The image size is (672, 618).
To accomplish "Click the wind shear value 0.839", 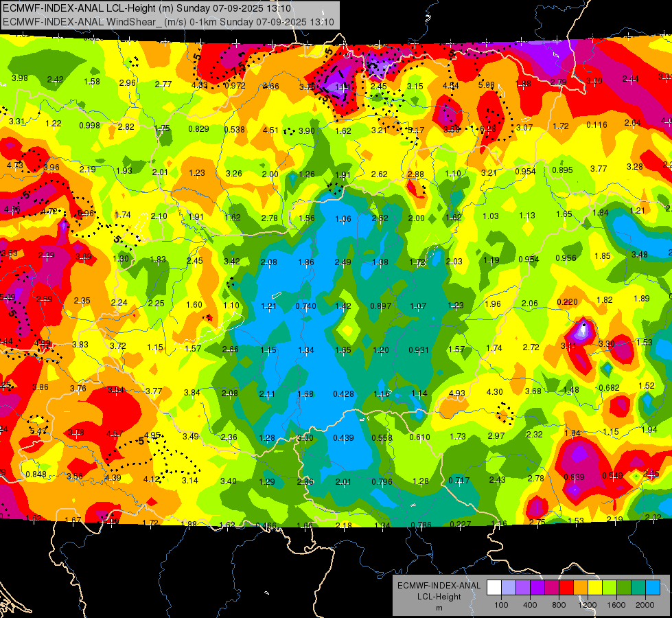I will coord(575,477).
